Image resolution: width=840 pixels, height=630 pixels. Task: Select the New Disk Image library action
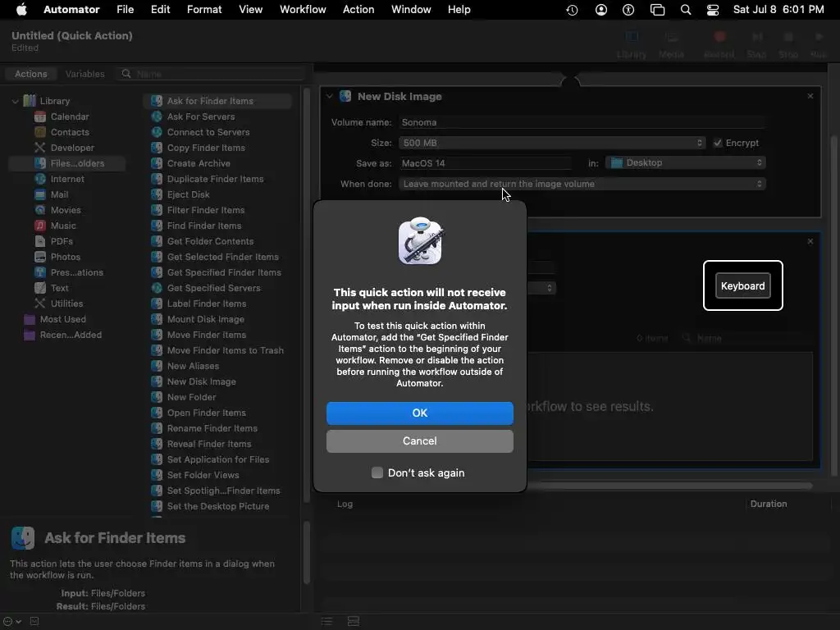pos(201,381)
